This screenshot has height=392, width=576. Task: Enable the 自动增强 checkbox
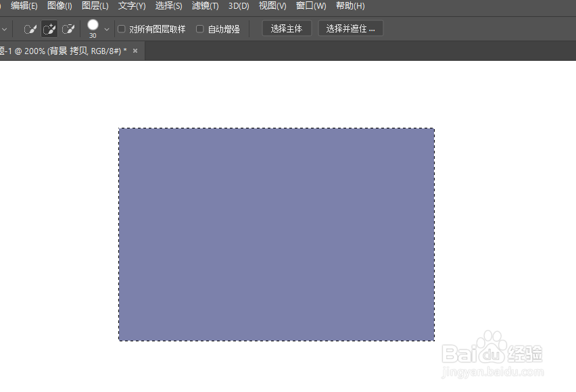(200, 28)
